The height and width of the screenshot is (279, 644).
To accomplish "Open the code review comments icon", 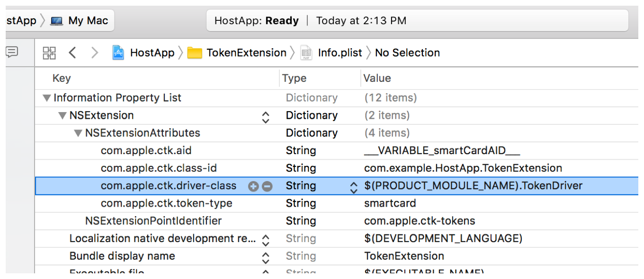I will [x=13, y=52].
